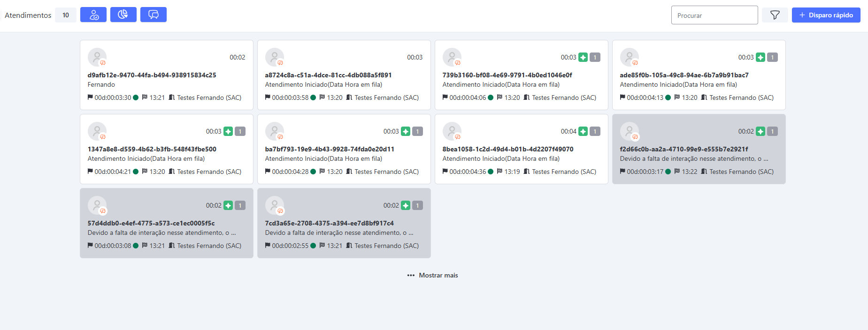Click avatar icon on card 8bea1058

click(452, 131)
